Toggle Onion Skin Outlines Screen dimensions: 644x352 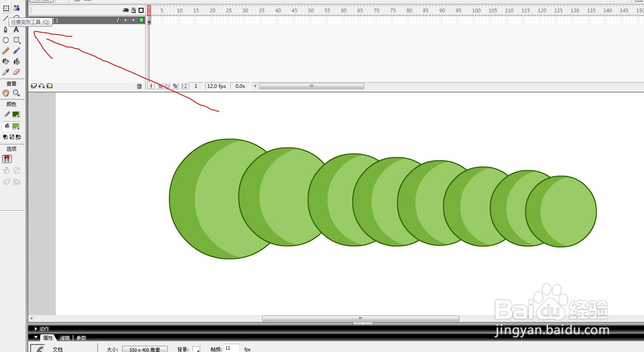click(167, 86)
